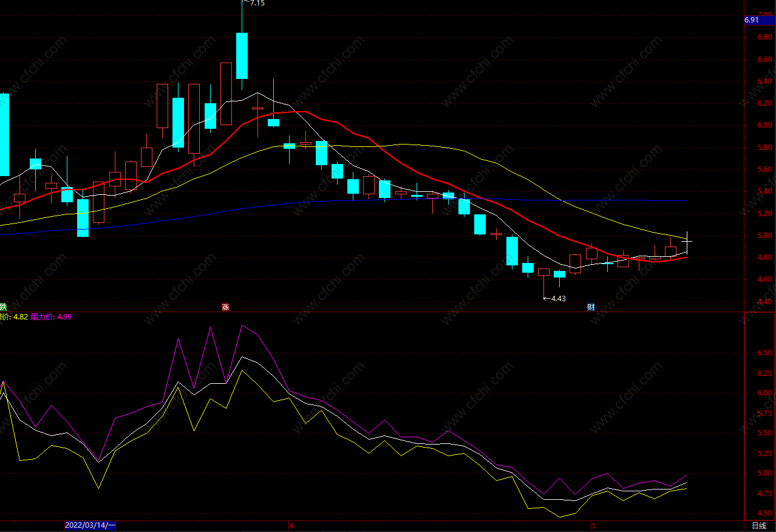Click the 5.25 value on indicator axis
776x532 pixels.
click(x=764, y=454)
